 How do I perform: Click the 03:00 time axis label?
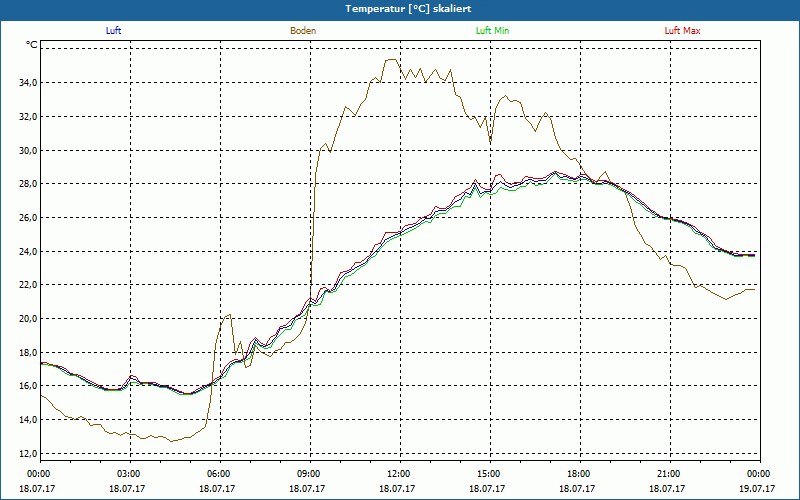128,474
